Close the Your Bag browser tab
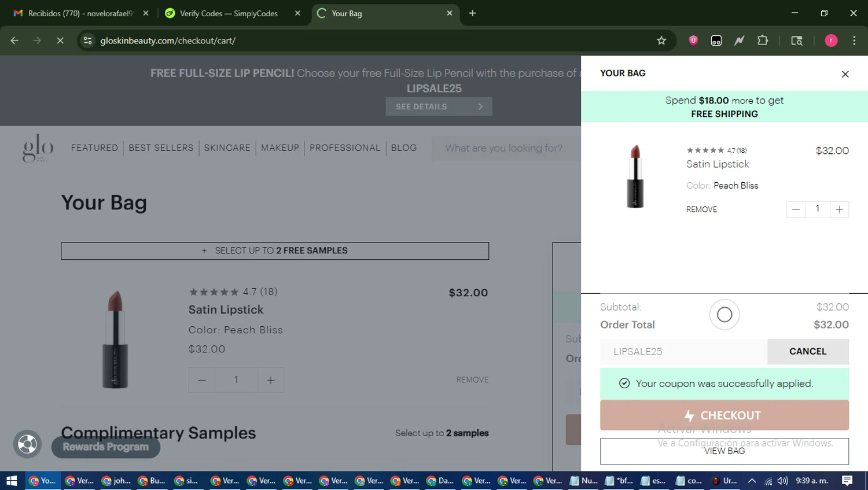The width and height of the screenshot is (868, 490). 449,13
